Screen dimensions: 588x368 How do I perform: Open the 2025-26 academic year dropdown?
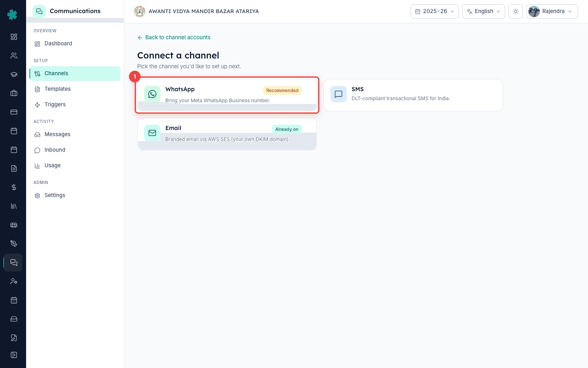click(434, 11)
